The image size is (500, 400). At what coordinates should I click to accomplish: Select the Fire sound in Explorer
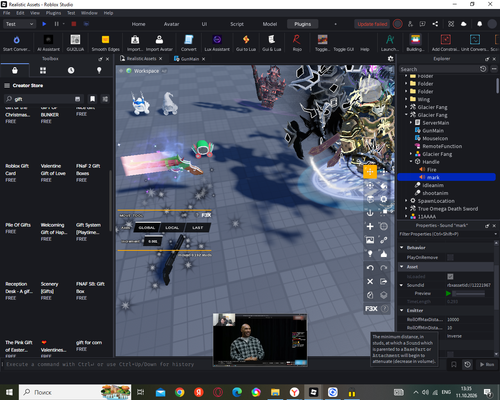[431, 170]
